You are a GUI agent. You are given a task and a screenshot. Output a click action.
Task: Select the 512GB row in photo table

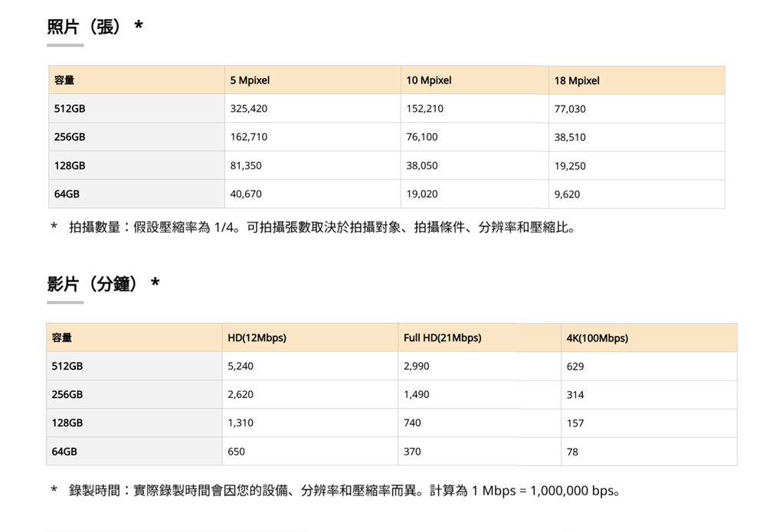pos(386,109)
